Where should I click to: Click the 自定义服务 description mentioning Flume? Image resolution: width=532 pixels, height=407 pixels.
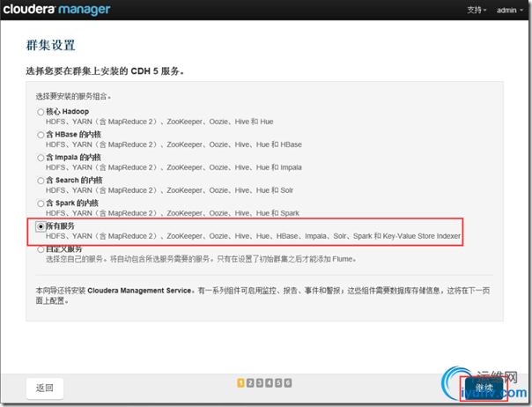click(202, 259)
